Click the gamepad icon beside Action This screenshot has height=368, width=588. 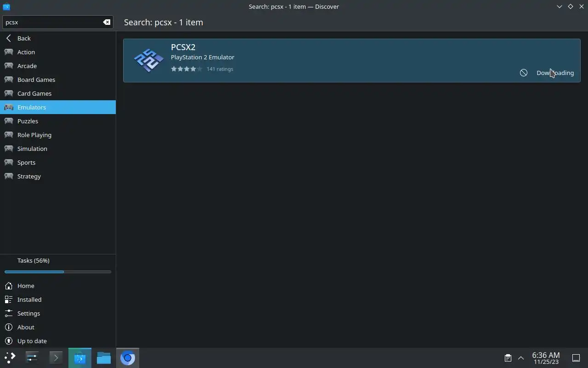point(9,52)
